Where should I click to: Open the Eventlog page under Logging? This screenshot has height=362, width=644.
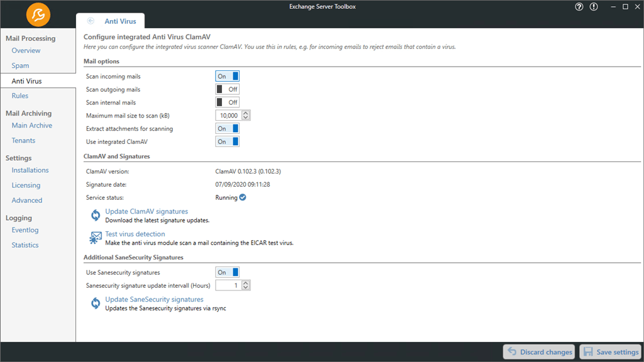point(25,229)
